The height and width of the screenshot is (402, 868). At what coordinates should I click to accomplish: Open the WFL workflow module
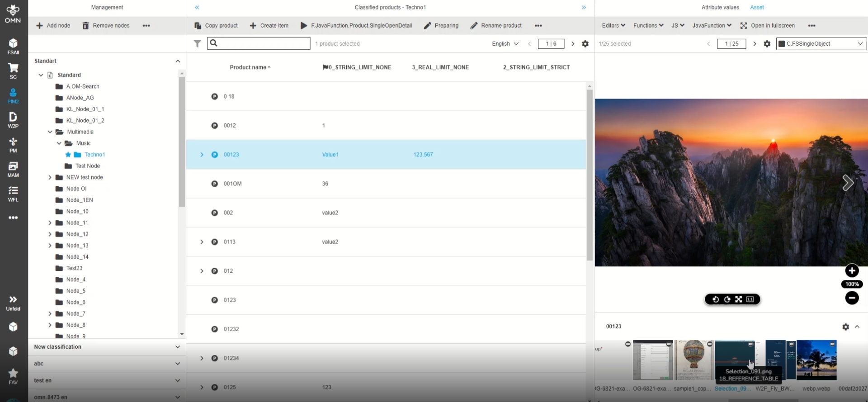[13, 194]
